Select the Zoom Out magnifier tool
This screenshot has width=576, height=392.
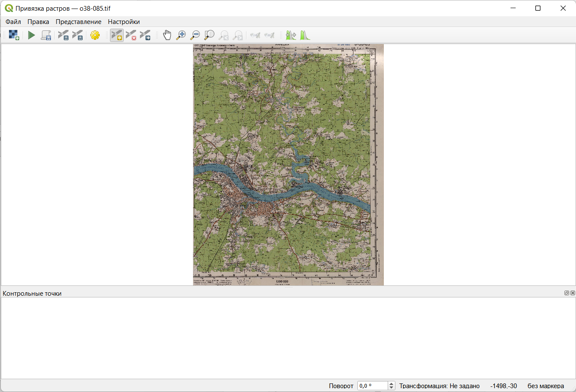[x=195, y=35]
